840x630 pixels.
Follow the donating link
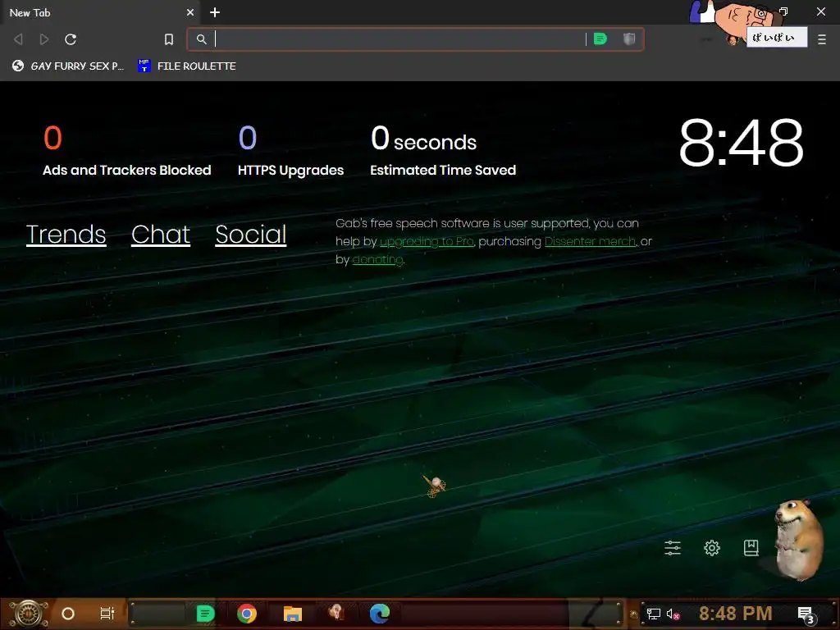click(x=377, y=260)
